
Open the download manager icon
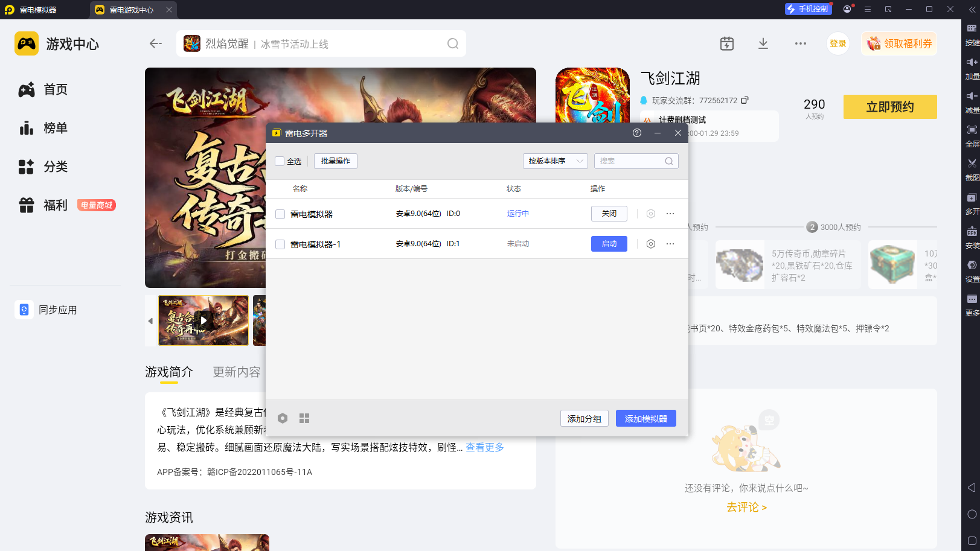coord(763,43)
